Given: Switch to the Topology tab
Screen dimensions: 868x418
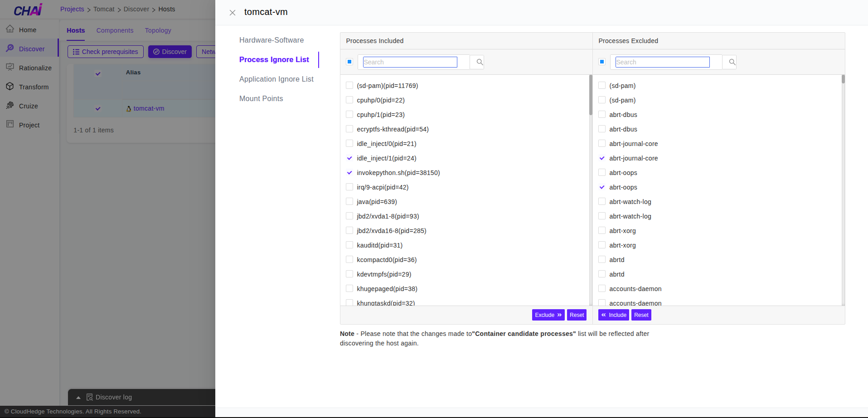Looking at the screenshot, I should pyautogui.click(x=158, y=30).
